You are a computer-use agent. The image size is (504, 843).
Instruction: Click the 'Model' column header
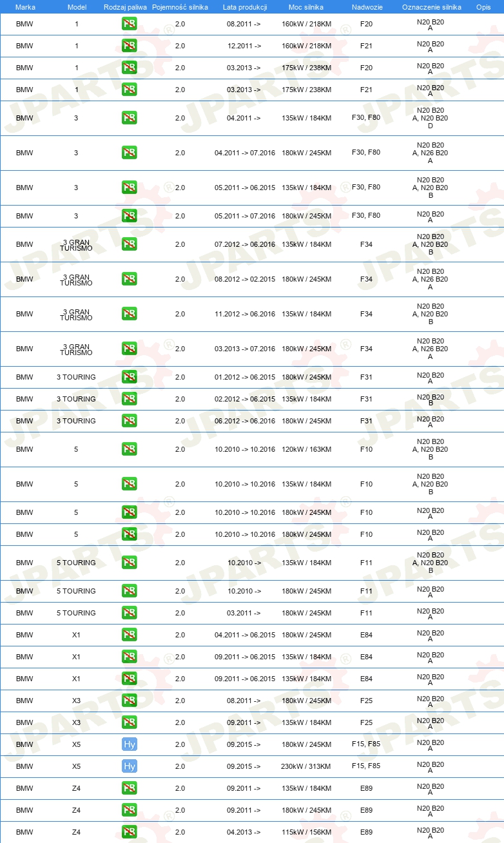point(77,7)
